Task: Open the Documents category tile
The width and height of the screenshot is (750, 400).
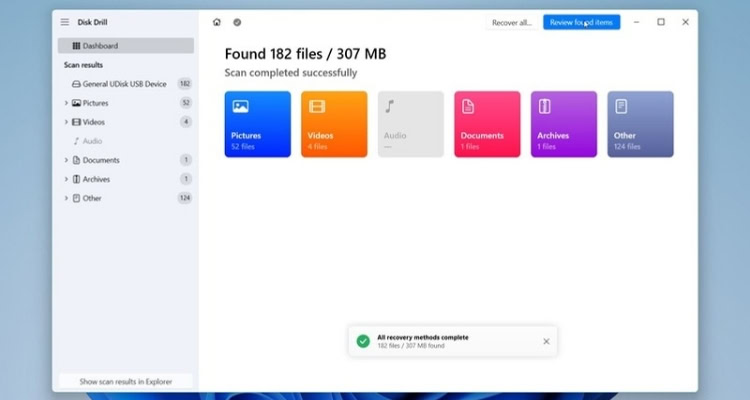Action: coord(487,124)
